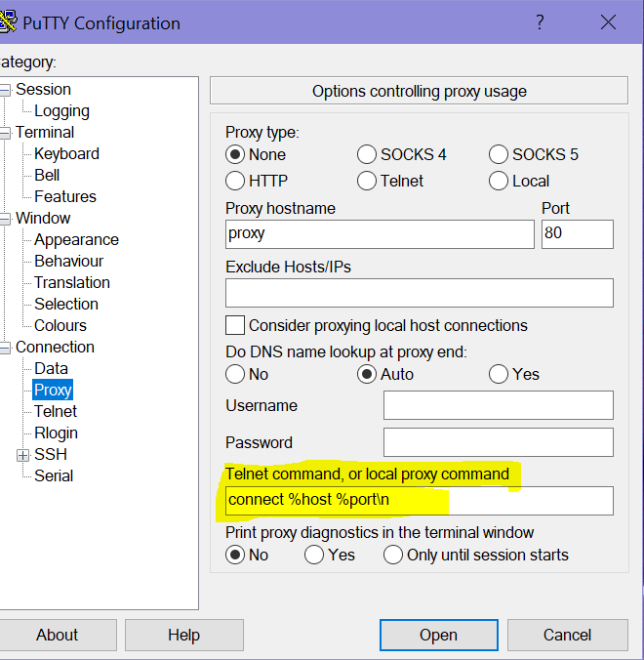The height and width of the screenshot is (660, 644).
Task: Click the Proxy hostname field
Action: [380, 234]
